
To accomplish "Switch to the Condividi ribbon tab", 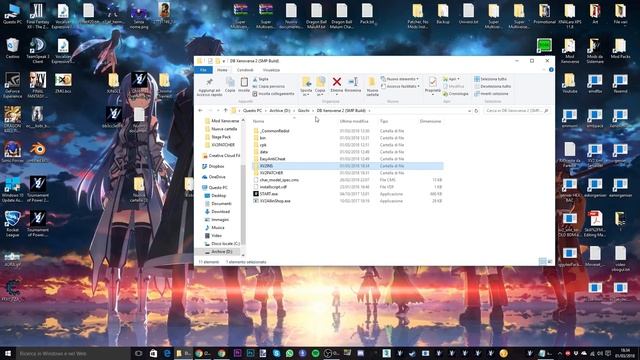I will pyautogui.click(x=245, y=70).
